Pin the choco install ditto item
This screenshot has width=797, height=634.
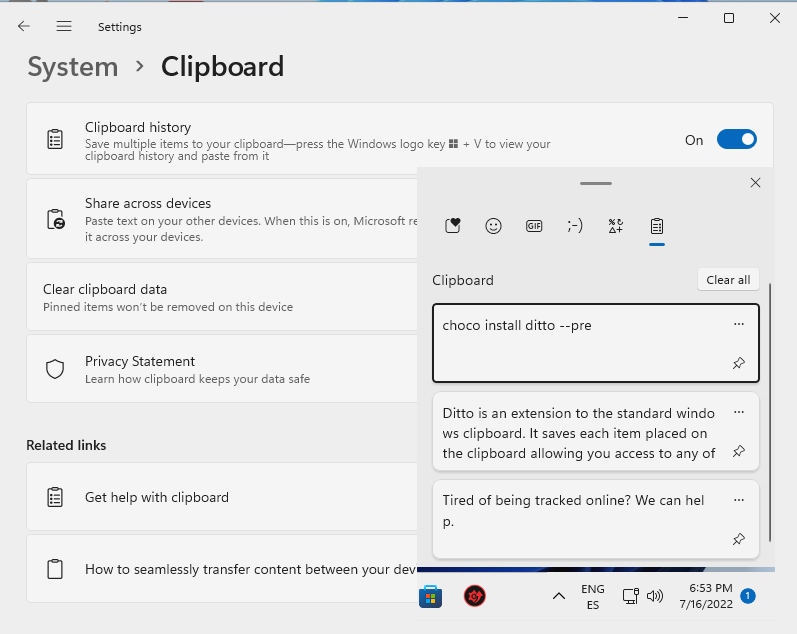click(x=739, y=363)
